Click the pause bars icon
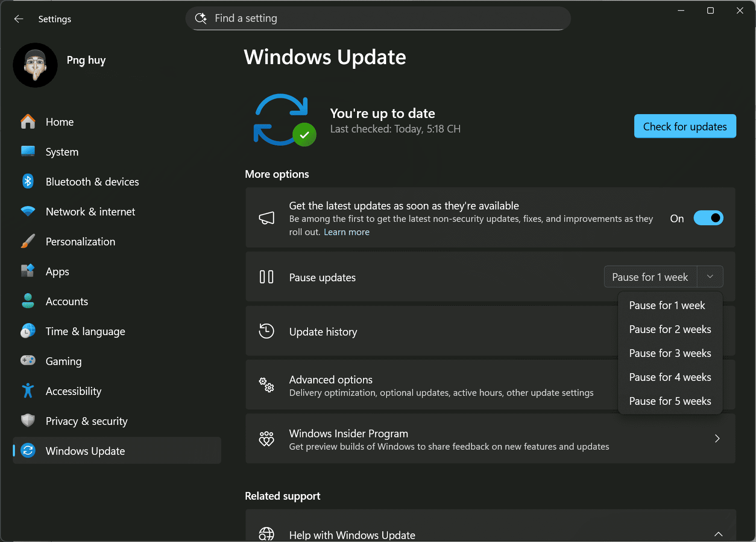 pos(267,277)
